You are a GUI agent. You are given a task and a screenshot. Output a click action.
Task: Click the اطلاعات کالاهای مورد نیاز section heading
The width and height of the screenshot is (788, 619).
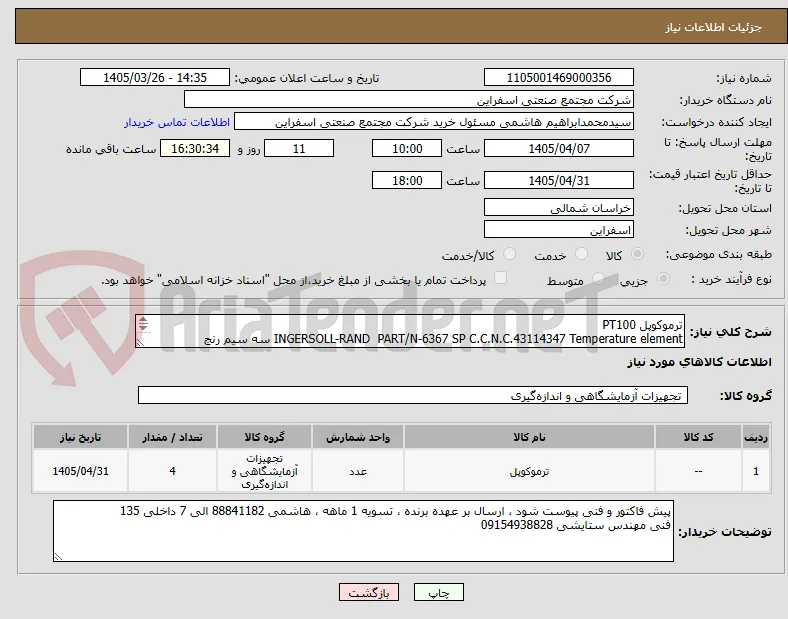[699, 362]
